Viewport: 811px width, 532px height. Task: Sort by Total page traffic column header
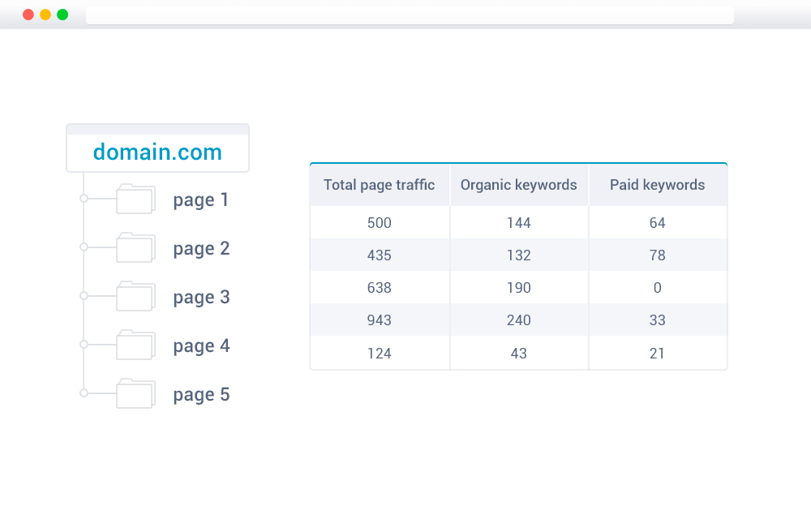tap(380, 185)
